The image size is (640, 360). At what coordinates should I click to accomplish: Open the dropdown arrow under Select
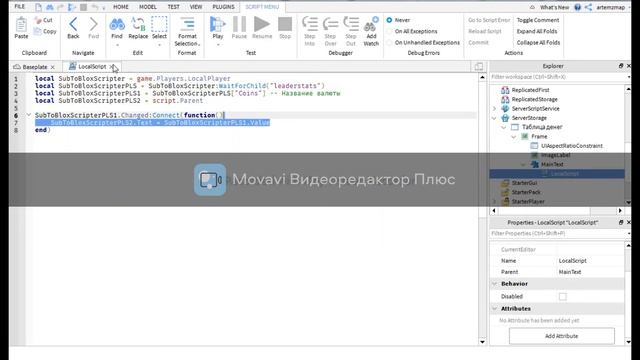click(x=159, y=44)
